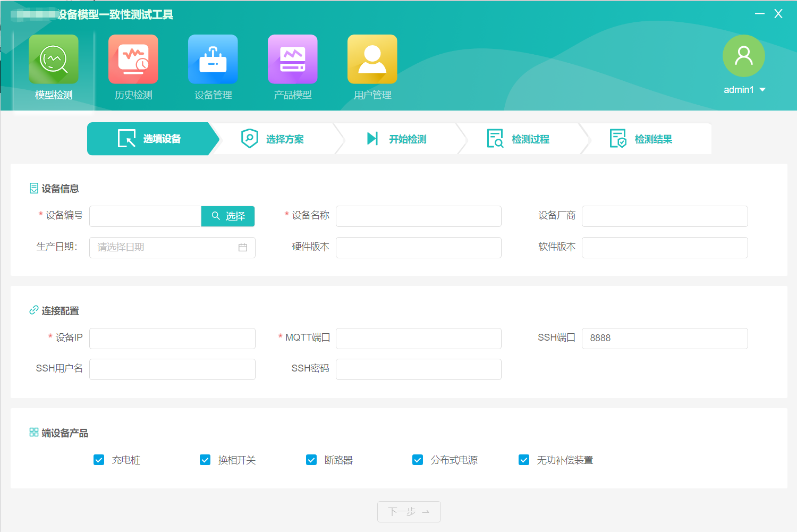Focus the 设备编号 input field
Image resolution: width=797 pixels, height=532 pixels.
coord(145,216)
